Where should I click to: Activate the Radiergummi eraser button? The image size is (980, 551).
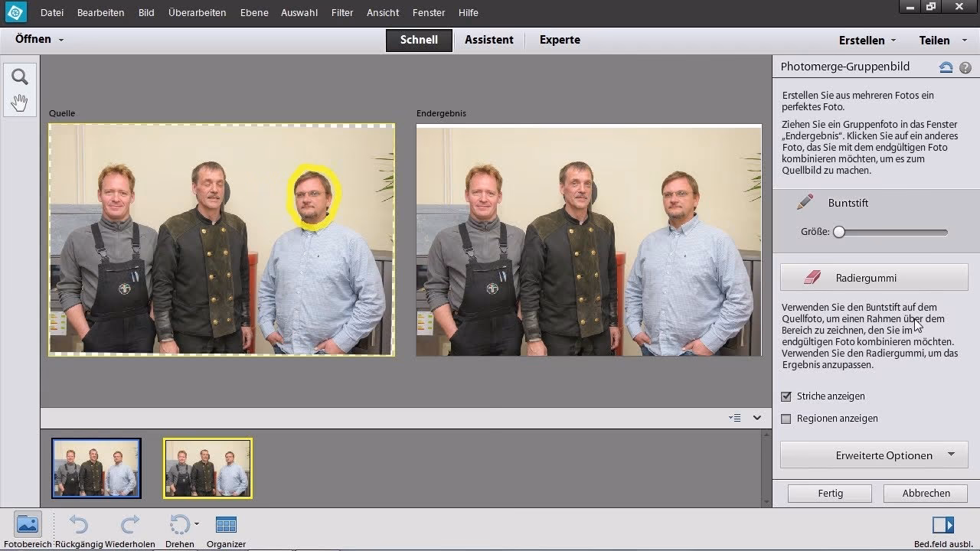pyautogui.click(x=874, y=278)
